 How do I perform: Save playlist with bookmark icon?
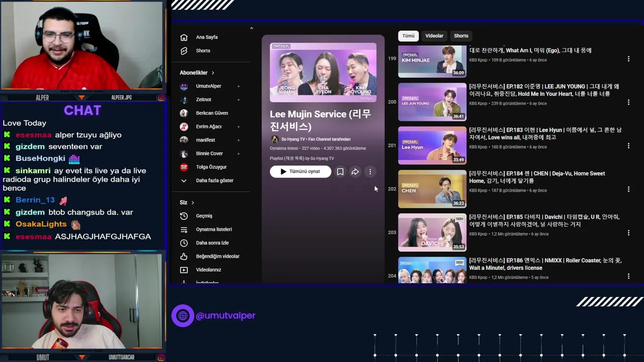(340, 172)
